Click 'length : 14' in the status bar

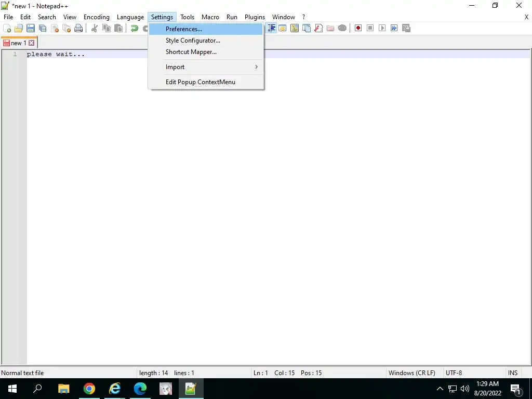[x=154, y=373]
